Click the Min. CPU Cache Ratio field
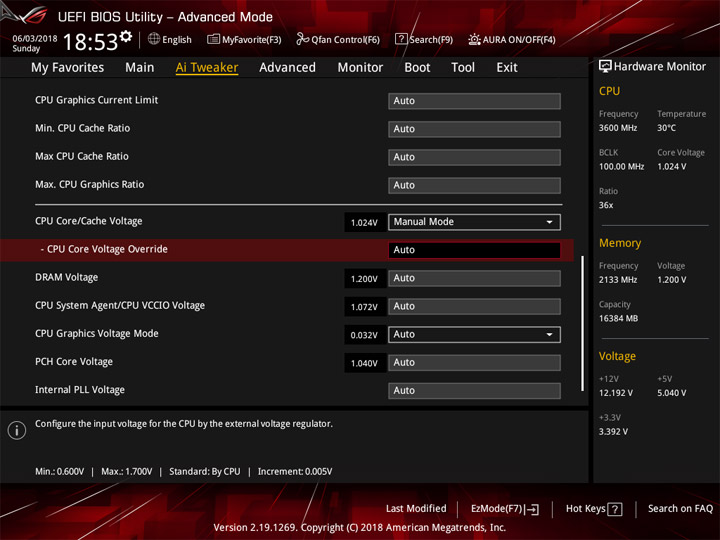This screenshot has height=540, width=720. [x=474, y=129]
